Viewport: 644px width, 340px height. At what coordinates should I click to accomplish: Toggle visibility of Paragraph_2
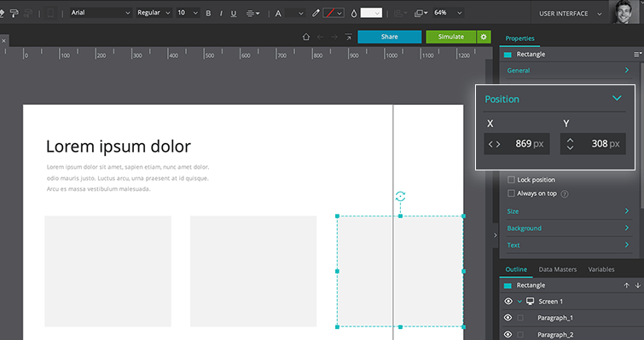click(x=508, y=335)
